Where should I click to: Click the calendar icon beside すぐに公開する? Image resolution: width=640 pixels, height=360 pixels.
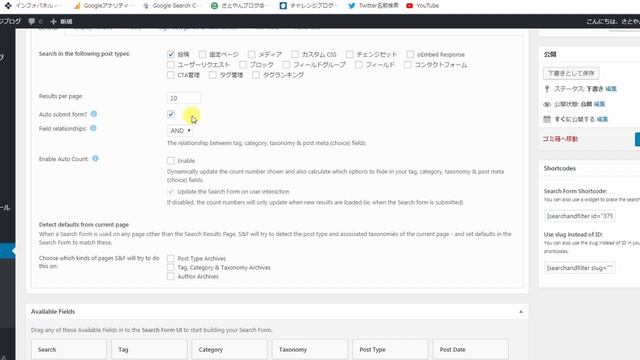(x=547, y=119)
